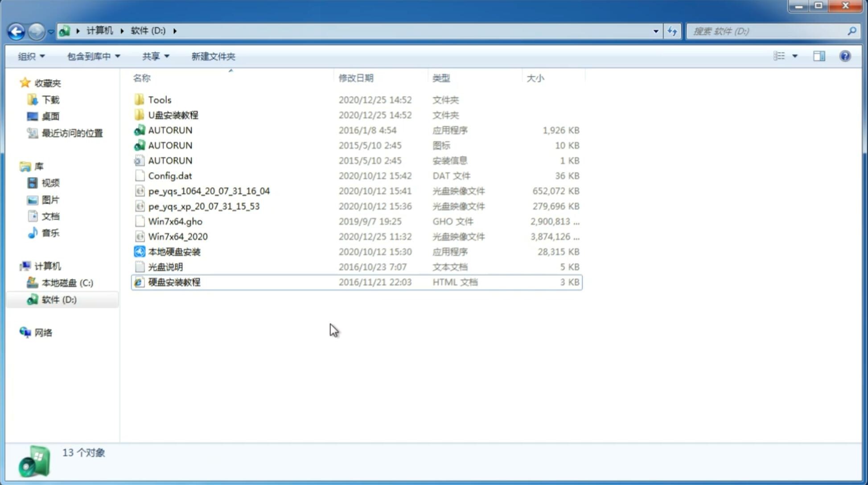
Task: Open Config.dat configuration file
Action: coord(170,175)
